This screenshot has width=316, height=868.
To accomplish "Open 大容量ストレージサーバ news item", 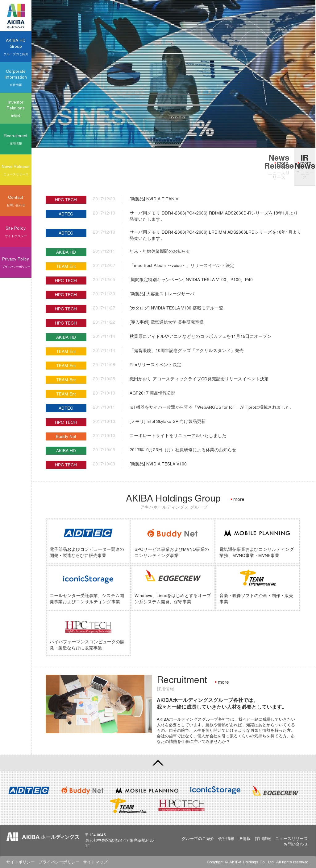I will pyautogui.click(x=162, y=294).
